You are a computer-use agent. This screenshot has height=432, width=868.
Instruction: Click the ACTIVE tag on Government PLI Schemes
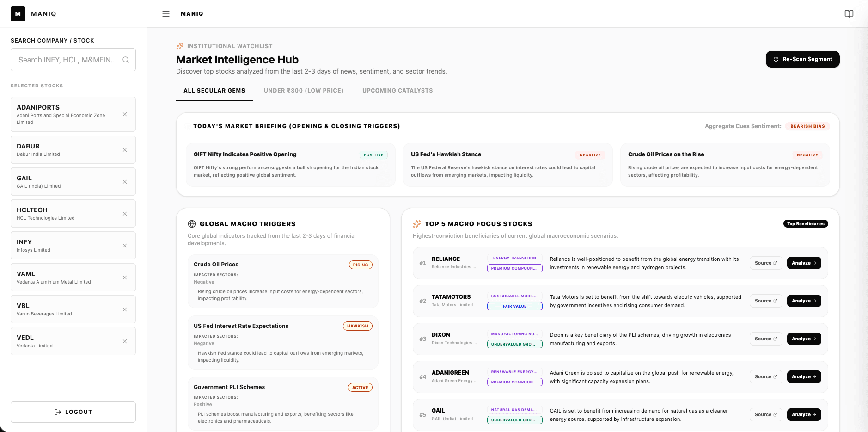[x=360, y=388]
